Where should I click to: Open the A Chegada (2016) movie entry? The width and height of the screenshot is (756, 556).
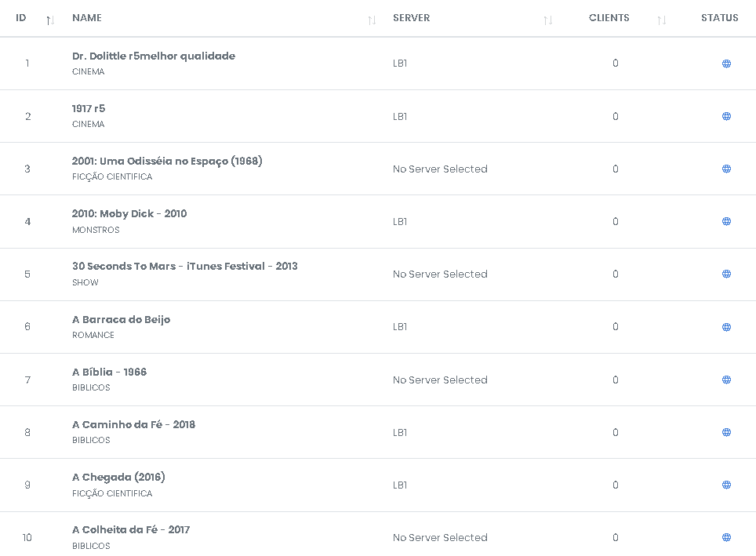coord(118,478)
